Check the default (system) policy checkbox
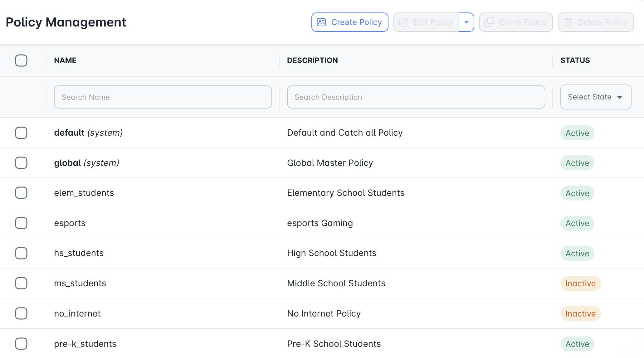 click(21, 133)
